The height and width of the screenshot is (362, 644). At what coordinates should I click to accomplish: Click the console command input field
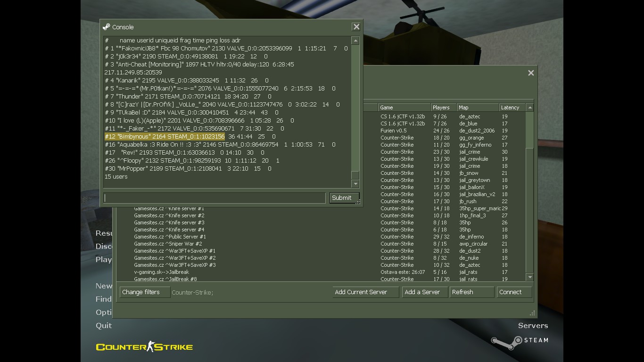pyautogui.click(x=215, y=198)
